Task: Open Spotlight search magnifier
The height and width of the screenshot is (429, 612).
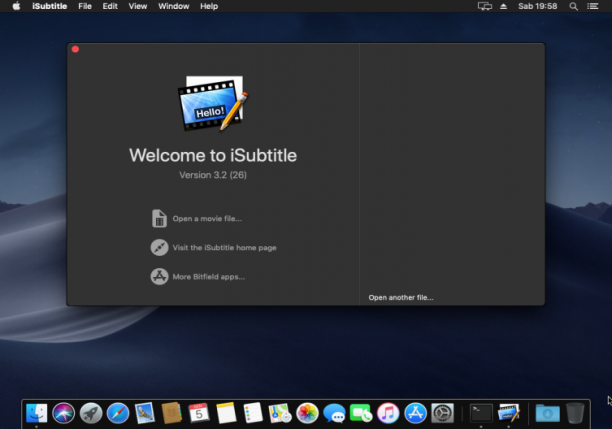Action: click(573, 6)
